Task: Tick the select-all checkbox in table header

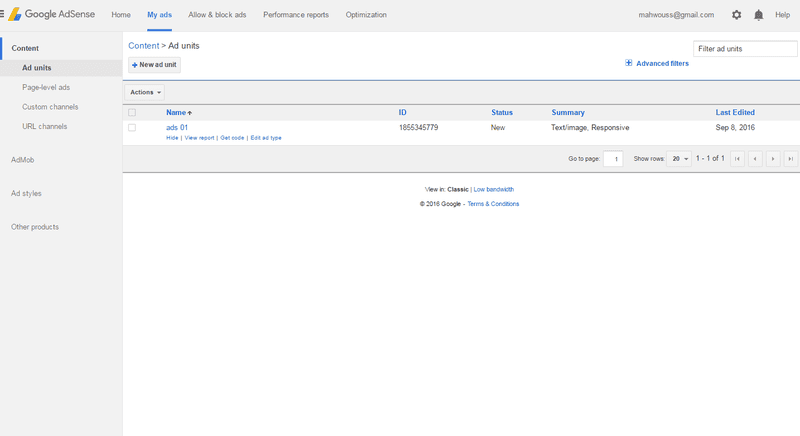Action: click(132, 113)
